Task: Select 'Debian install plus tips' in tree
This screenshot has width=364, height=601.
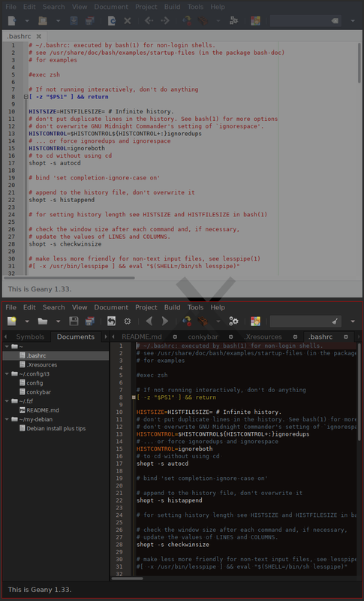Action: click(x=56, y=428)
